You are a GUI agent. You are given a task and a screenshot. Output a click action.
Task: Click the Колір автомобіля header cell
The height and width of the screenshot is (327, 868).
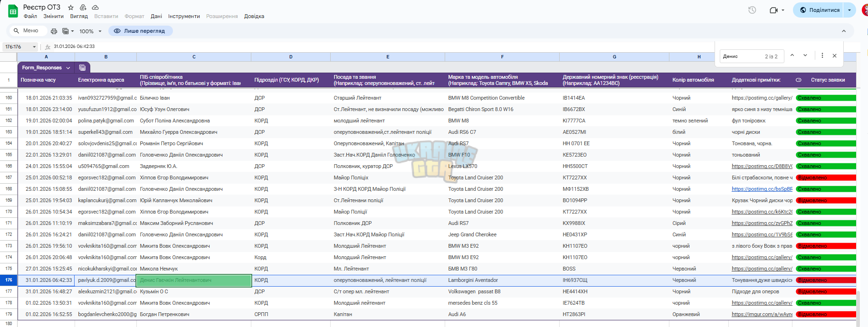pyautogui.click(x=699, y=80)
